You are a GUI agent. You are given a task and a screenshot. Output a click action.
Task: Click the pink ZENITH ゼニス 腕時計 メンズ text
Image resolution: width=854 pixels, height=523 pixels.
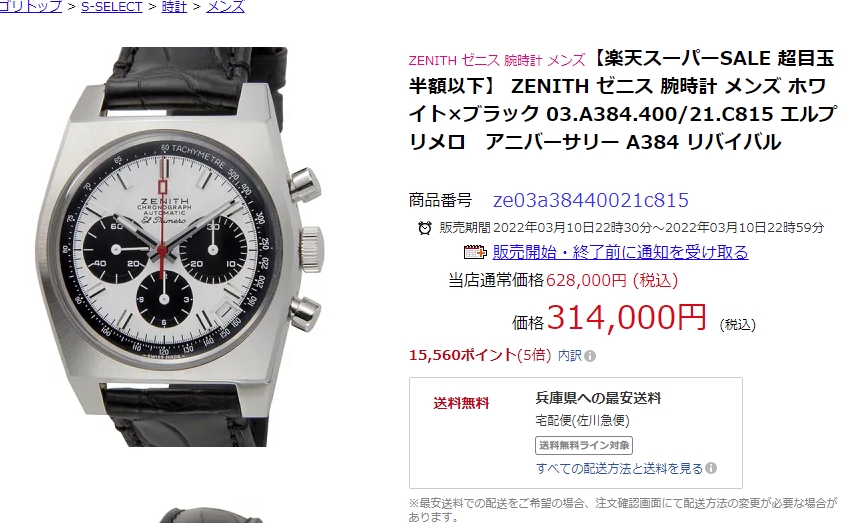tap(497, 60)
